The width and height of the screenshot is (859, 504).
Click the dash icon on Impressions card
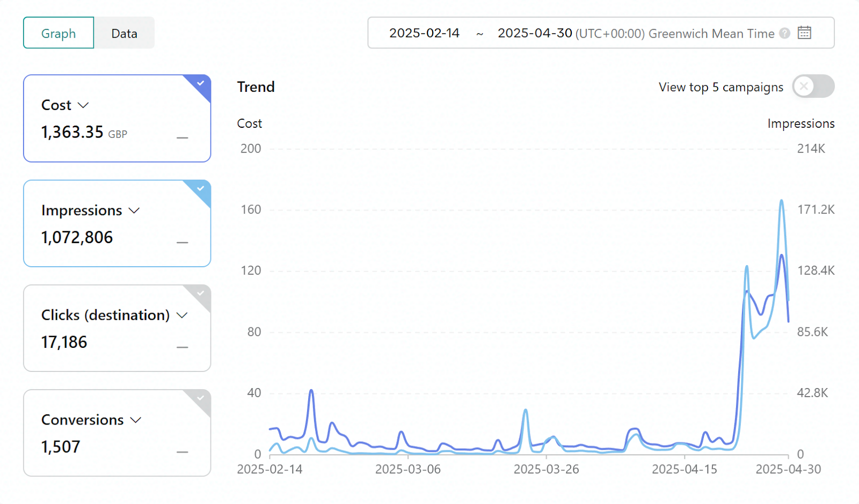click(x=183, y=243)
